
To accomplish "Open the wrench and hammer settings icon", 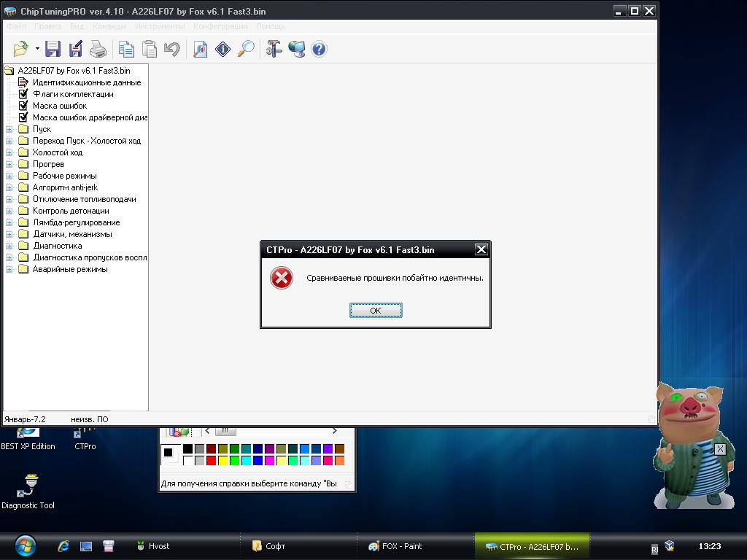I will pos(274,49).
